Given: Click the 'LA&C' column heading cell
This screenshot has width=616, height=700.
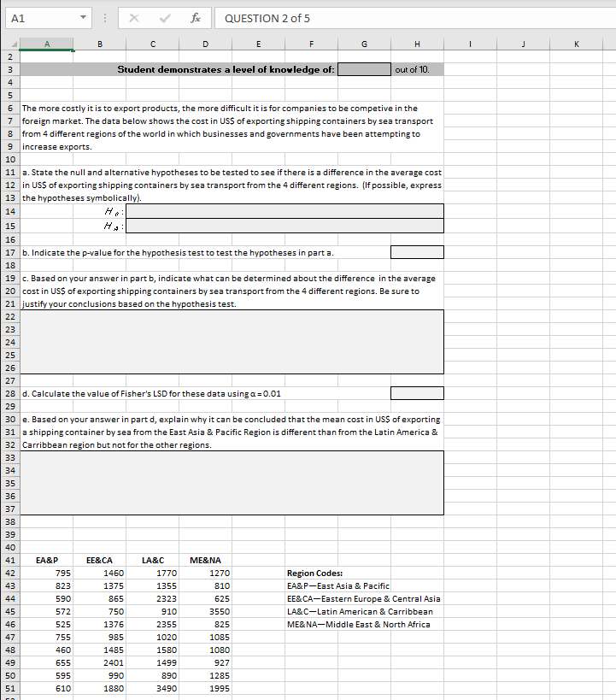Looking at the screenshot, I should pos(153,561).
